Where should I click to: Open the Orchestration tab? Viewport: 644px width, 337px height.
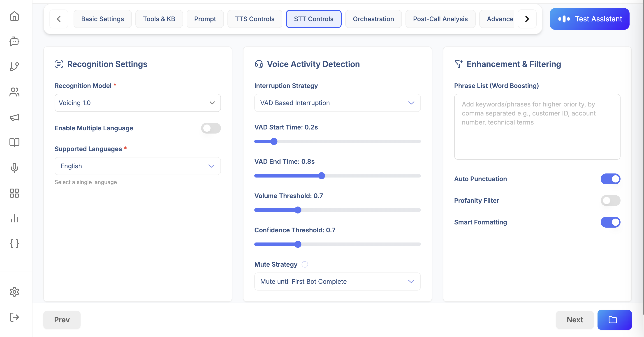tap(373, 19)
